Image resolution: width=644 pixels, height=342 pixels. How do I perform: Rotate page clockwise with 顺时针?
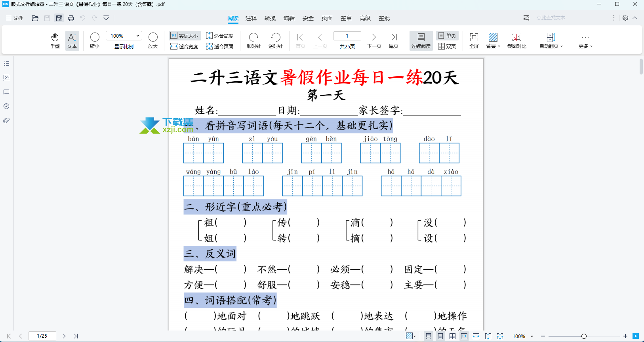tap(253, 40)
